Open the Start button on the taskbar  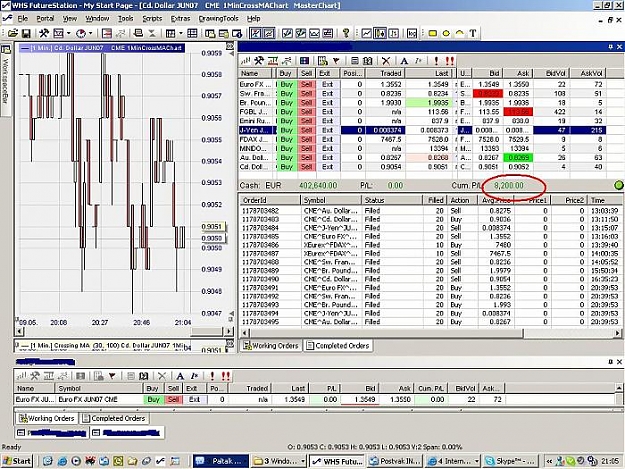[x=17, y=461]
